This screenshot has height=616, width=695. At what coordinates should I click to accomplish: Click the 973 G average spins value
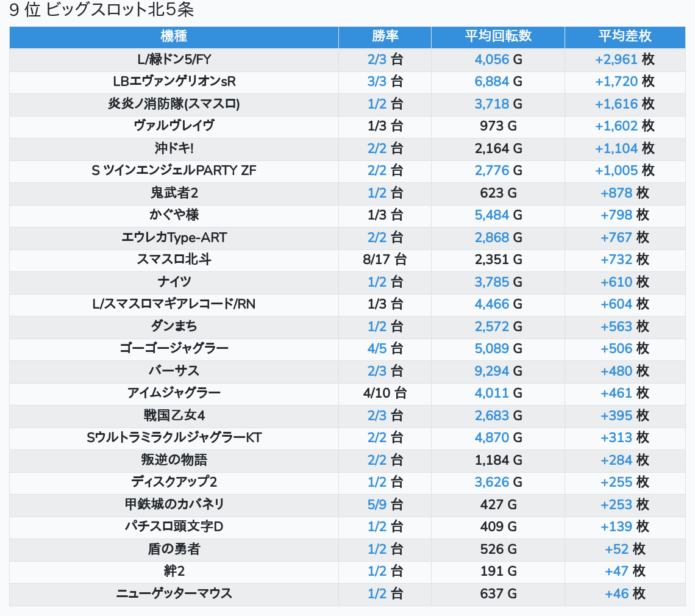pos(497,126)
